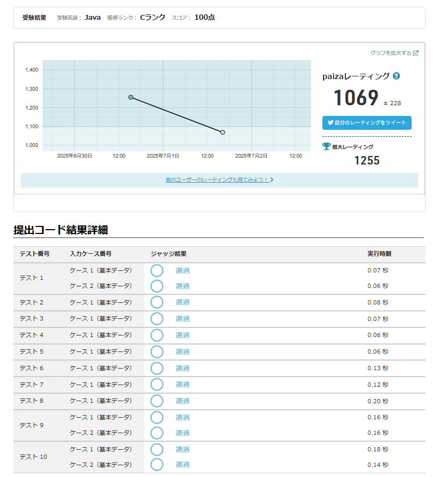Click the trophy icon beside max rating

coord(326,146)
